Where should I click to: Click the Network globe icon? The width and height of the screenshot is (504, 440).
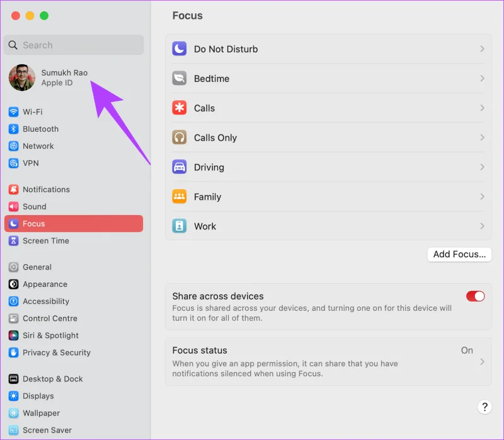point(13,146)
